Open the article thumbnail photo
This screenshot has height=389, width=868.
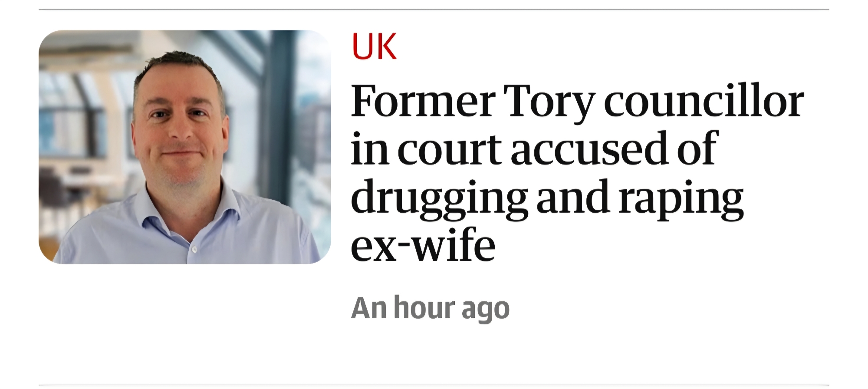pyautogui.click(x=184, y=147)
